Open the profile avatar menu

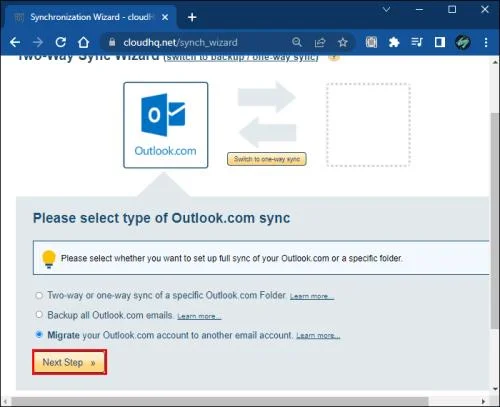coord(463,42)
